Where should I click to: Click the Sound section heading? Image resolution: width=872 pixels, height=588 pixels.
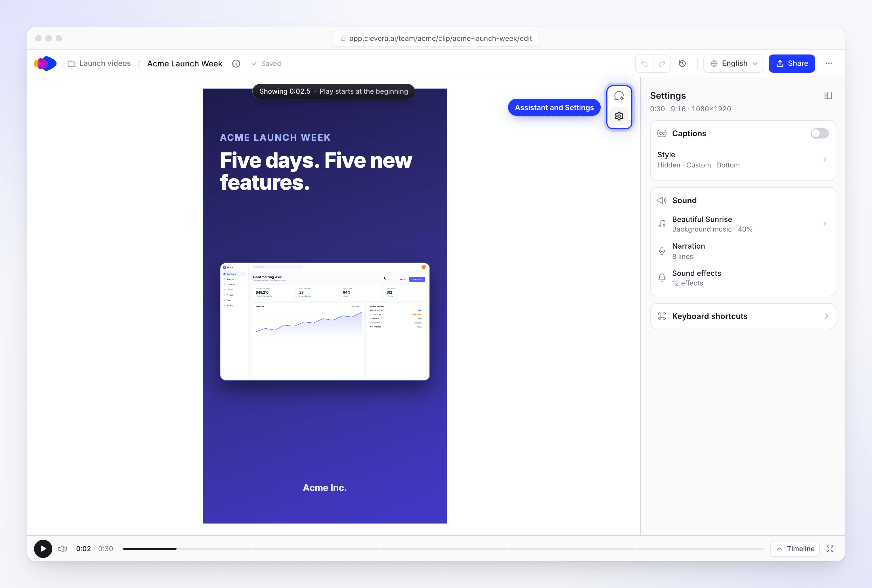pos(684,200)
